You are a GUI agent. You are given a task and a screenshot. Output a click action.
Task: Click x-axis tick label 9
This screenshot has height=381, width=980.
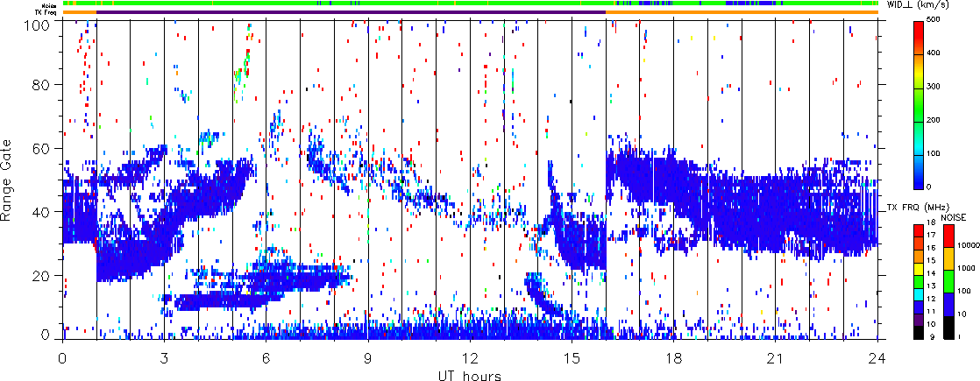(368, 357)
